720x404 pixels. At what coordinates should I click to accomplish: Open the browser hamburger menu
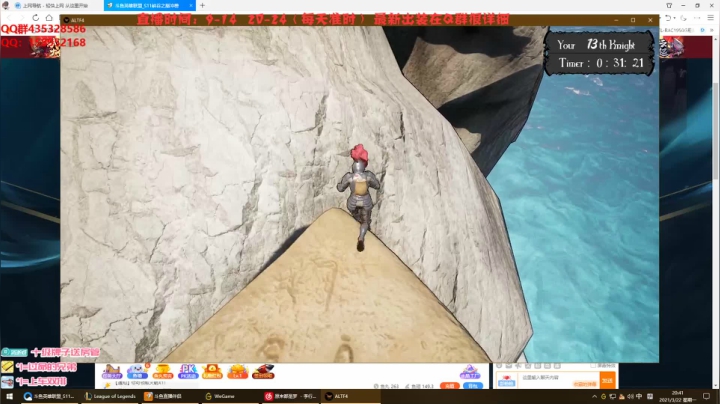[x=710, y=18]
